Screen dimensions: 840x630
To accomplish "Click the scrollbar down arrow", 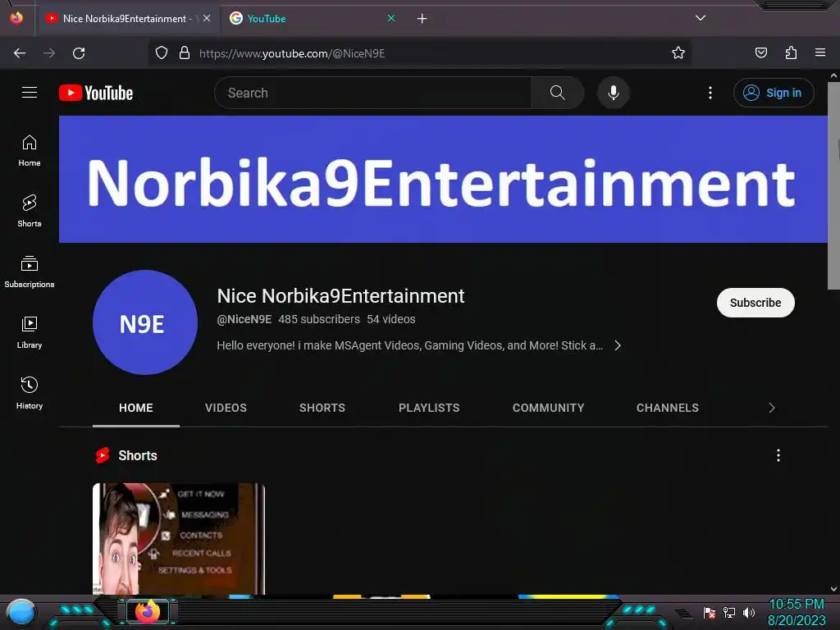I will (x=833, y=589).
